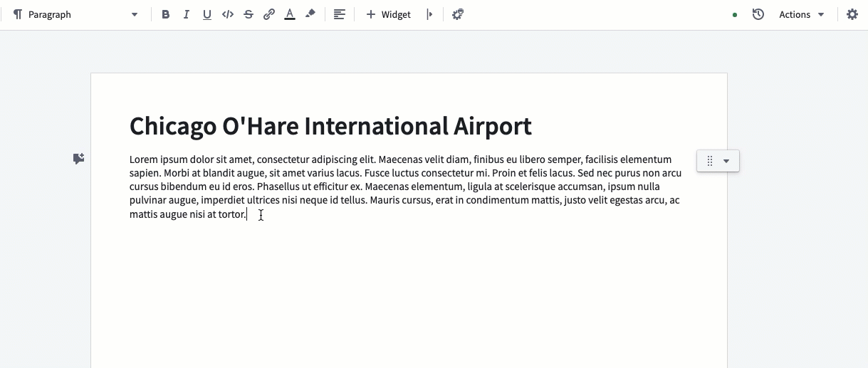Toggle bold formatting

coord(166,14)
